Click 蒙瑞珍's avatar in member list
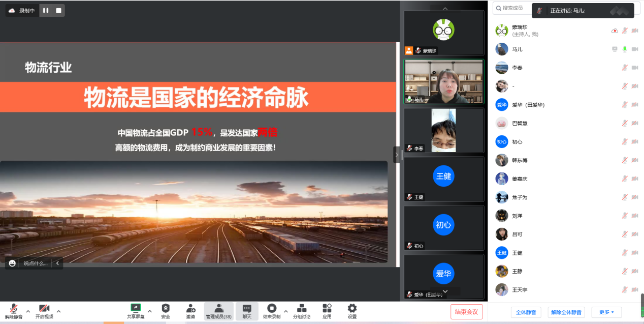644x324 pixels. pyautogui.click(x=502, y=31)
